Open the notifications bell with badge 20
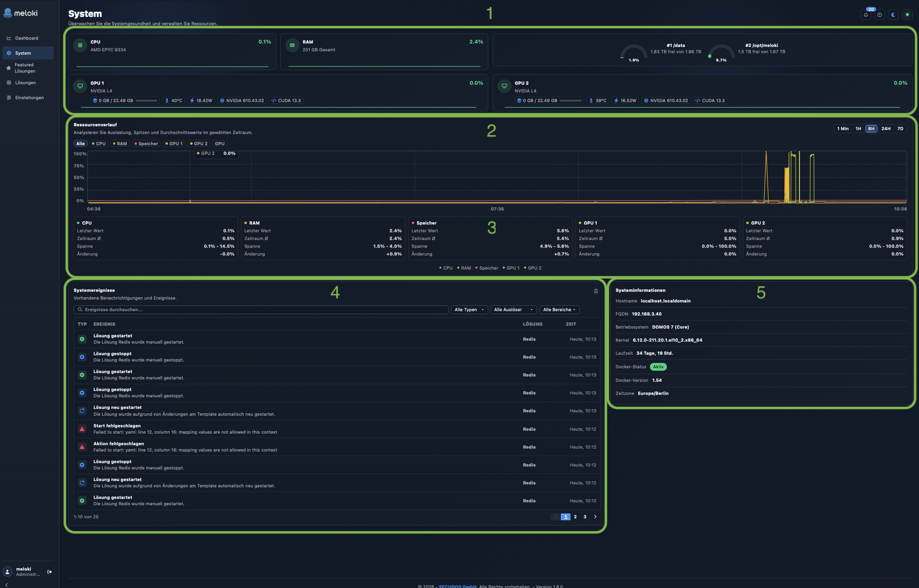The image size is (919, 588). click(x=866, y=15)
